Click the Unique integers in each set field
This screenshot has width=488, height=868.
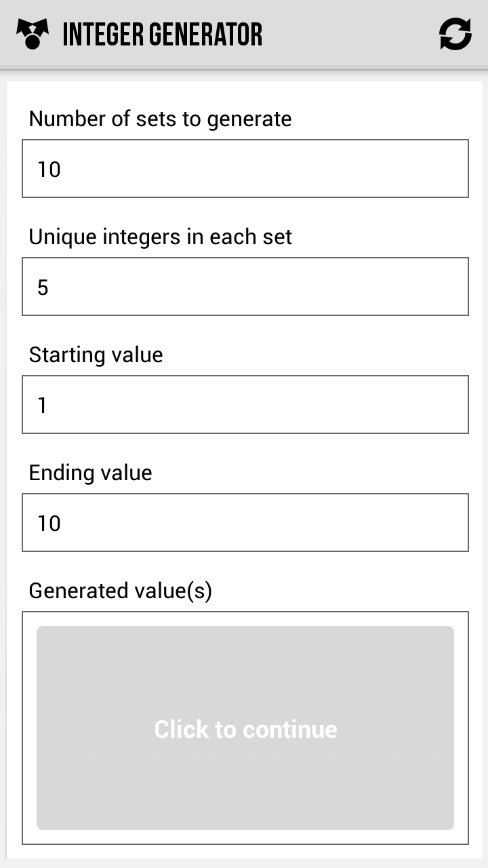245,286
